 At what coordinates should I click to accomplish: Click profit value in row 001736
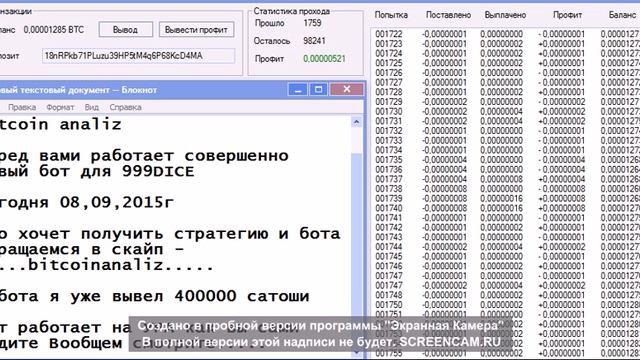click(x=562, y=169)
